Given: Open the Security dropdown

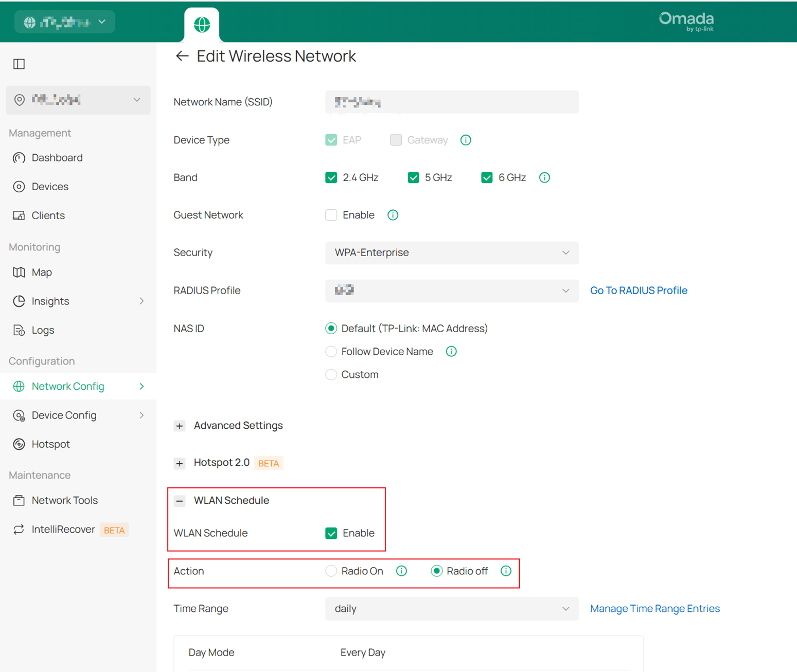Looking at the screenshot, I should (451, 252).
